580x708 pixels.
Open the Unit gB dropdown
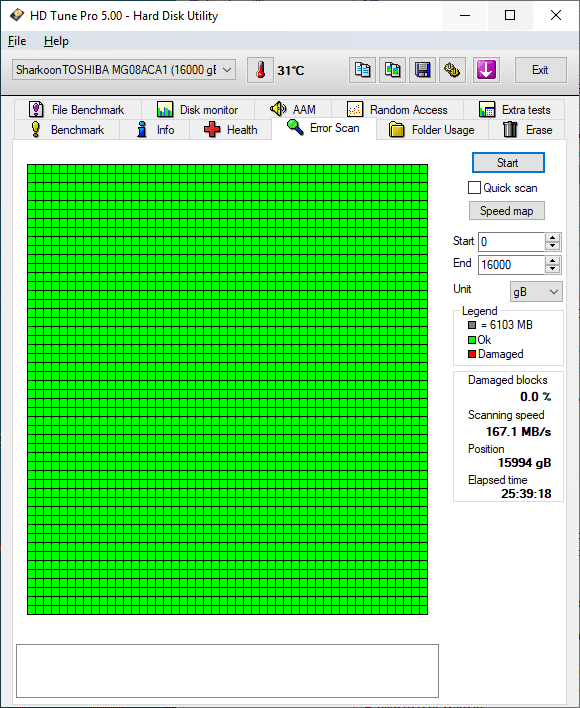pyautogui.click(x=536, y=292)
